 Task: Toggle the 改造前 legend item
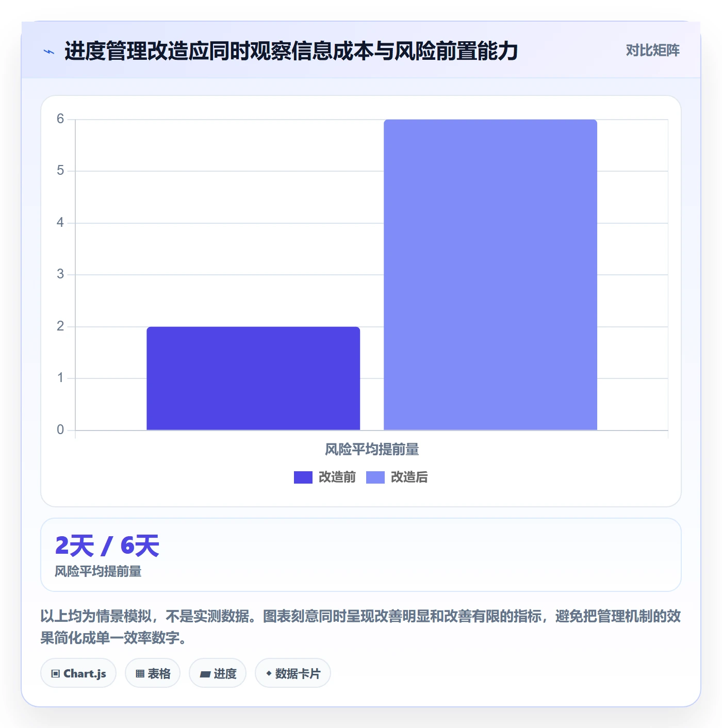(x=325, y=477)
